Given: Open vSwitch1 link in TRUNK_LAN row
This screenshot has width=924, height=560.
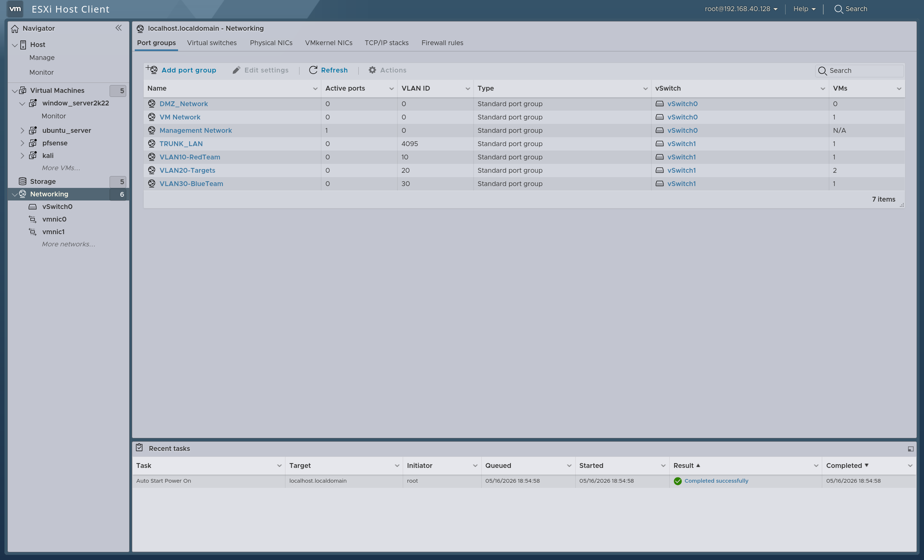Looking at the screenshot, I should point(682,144).
